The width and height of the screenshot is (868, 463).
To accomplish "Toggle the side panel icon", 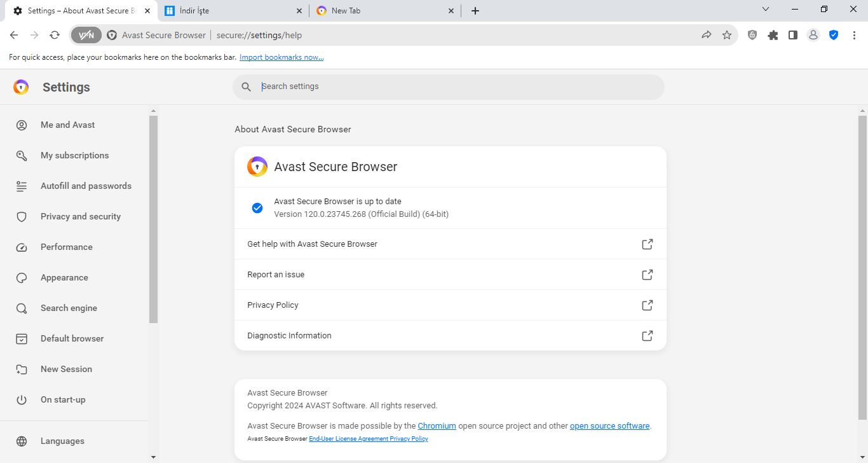I will (x=793, y=35).
